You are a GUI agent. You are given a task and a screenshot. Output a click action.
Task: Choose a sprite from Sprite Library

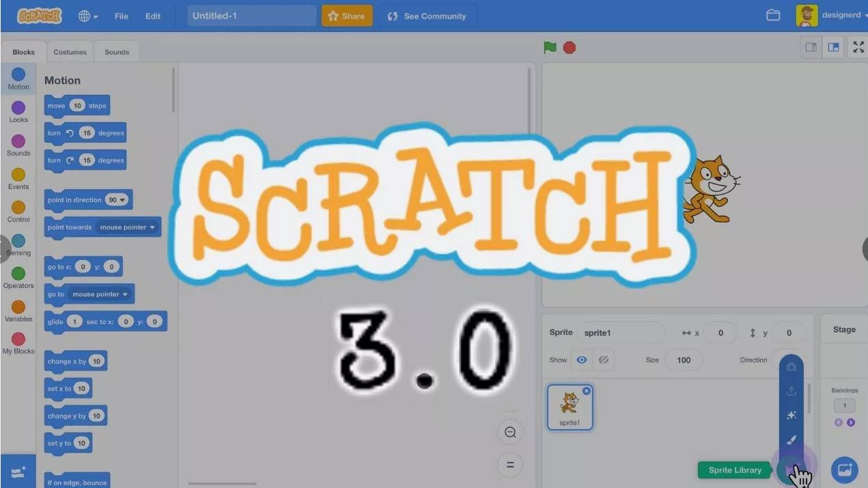(791, 470)
